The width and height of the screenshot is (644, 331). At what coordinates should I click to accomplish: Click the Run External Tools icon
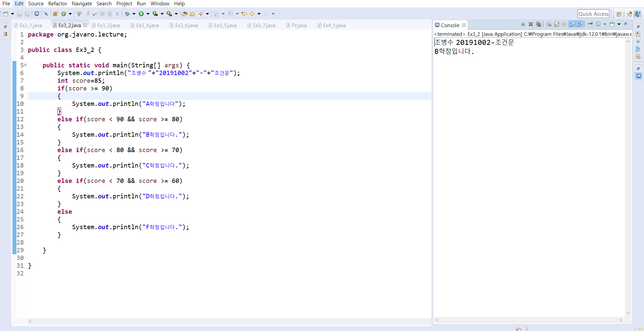(x=169, y=14)
